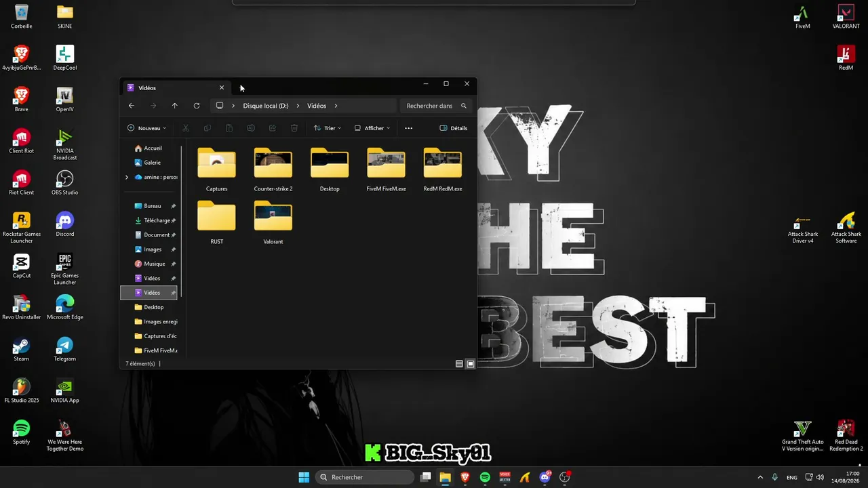Select the Counter-strike 2 folder

coord(273,169)
